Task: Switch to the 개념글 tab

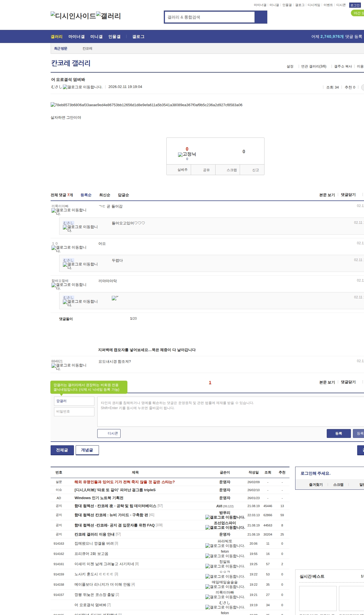Action: pyautogui.click(x=87, y=450)
